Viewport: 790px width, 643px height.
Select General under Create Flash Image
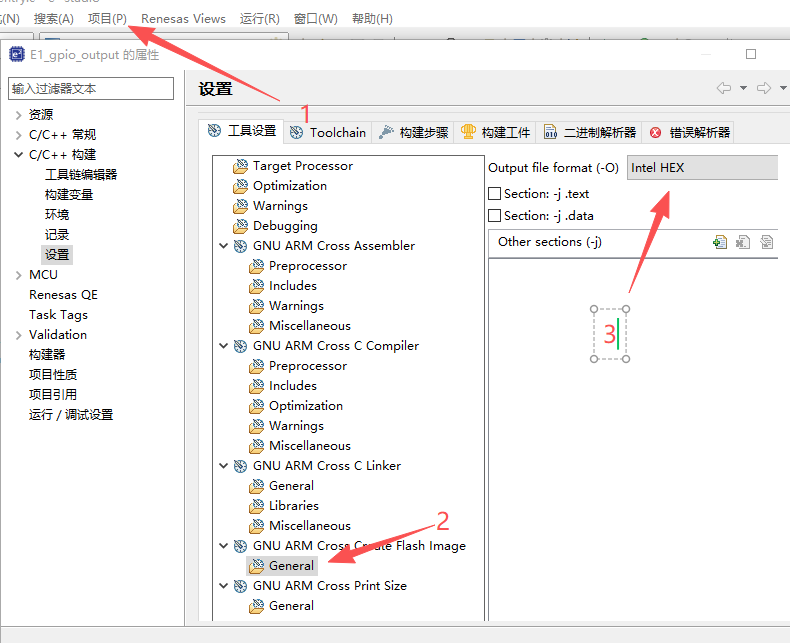(291, 566)
